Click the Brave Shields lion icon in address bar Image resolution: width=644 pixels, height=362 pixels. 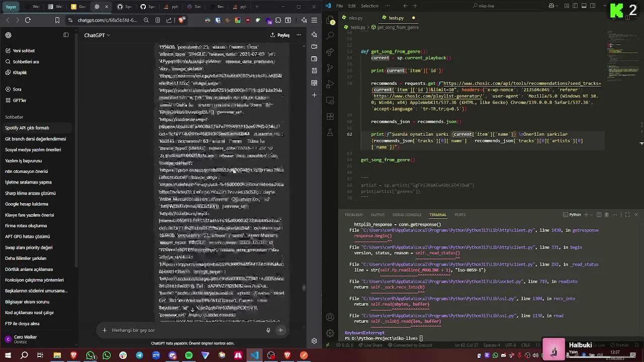tap(182, 20)
